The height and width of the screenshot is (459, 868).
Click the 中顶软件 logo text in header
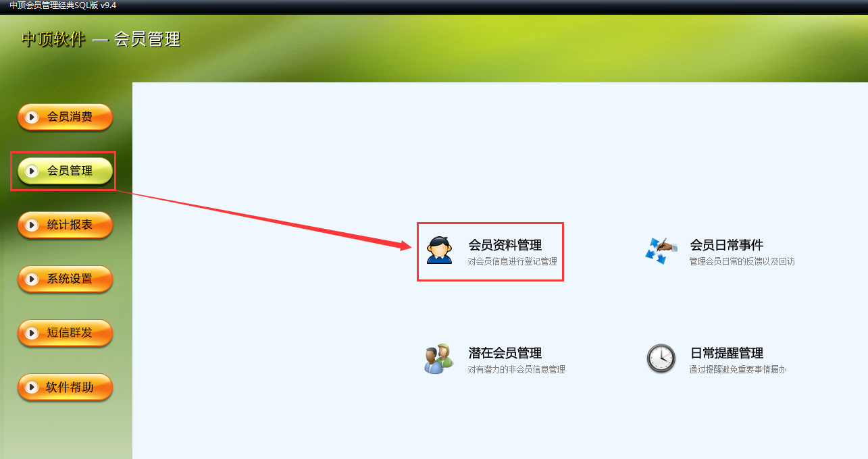[53, 39]
